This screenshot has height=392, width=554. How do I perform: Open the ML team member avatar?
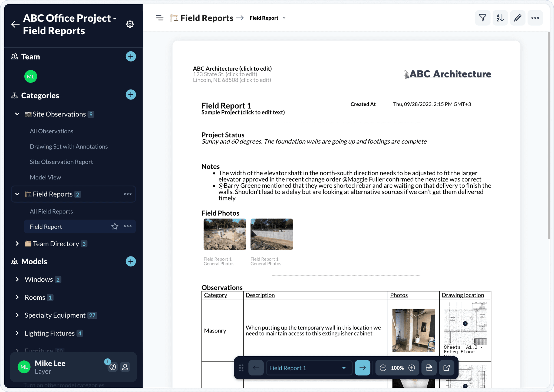pyautogui.click(x=31, y=77)
